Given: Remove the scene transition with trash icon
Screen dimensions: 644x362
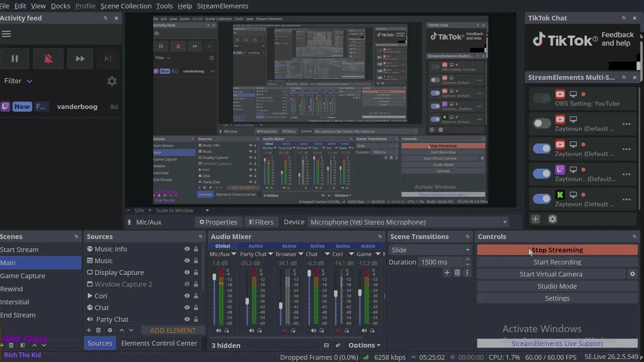Looking at the screenshot, I should coord(457,273).
